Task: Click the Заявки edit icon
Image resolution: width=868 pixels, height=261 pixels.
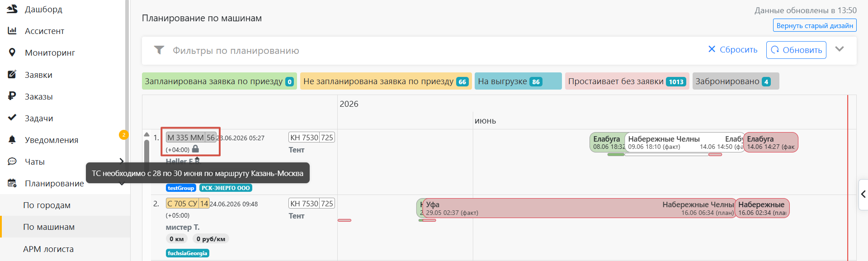Action: [12, 74]
